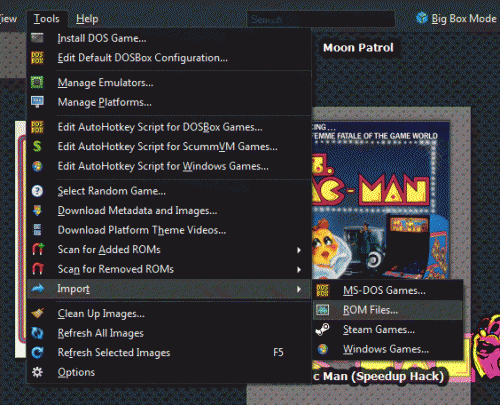Import ROM Files...

[388, 310]
